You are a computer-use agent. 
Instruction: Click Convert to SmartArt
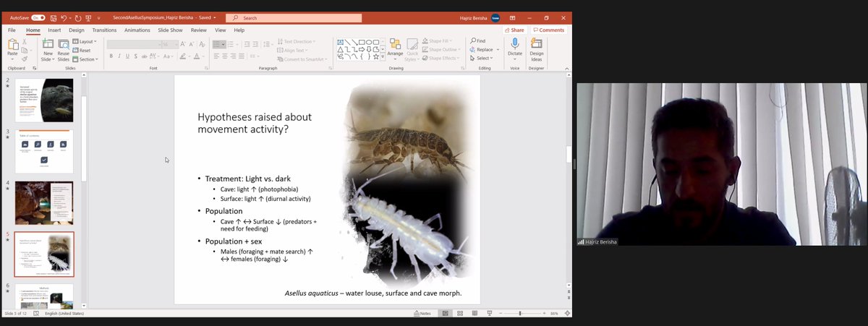(302, 59)
